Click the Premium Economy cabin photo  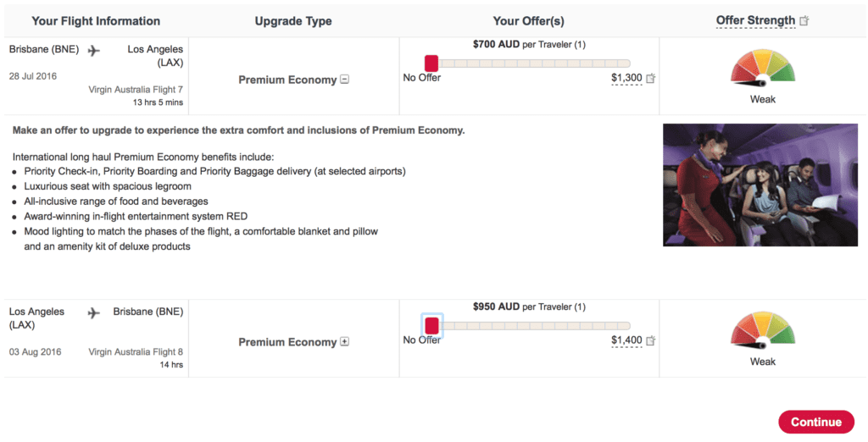759,185
